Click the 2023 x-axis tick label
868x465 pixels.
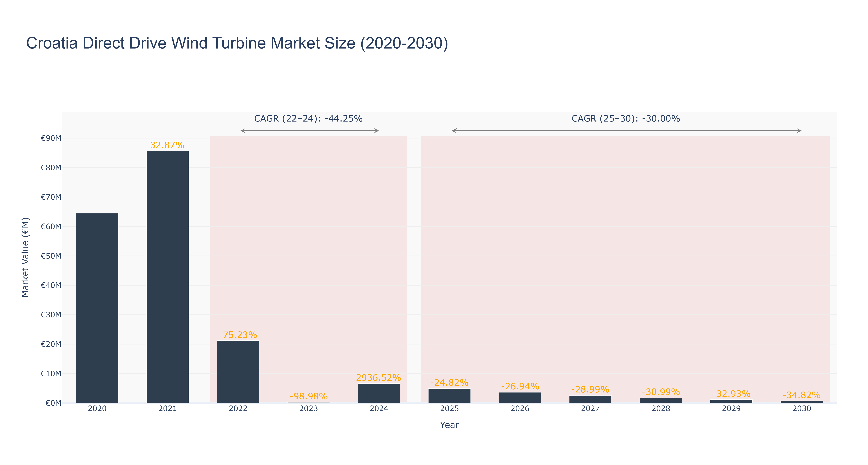308,409
